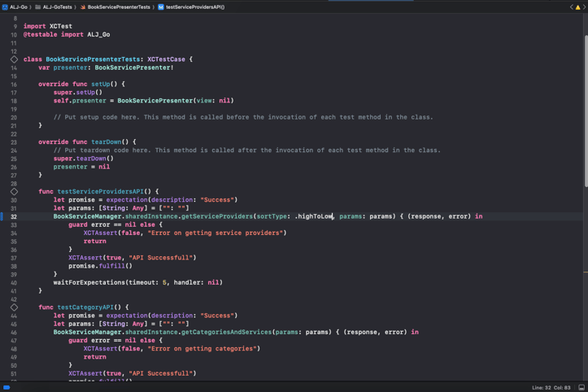Image resolution: width=588 pixels, height=392 pixels.
Task: Click 'func testCategoryAPI()' declaration
Action: click(x=80, y=307)
